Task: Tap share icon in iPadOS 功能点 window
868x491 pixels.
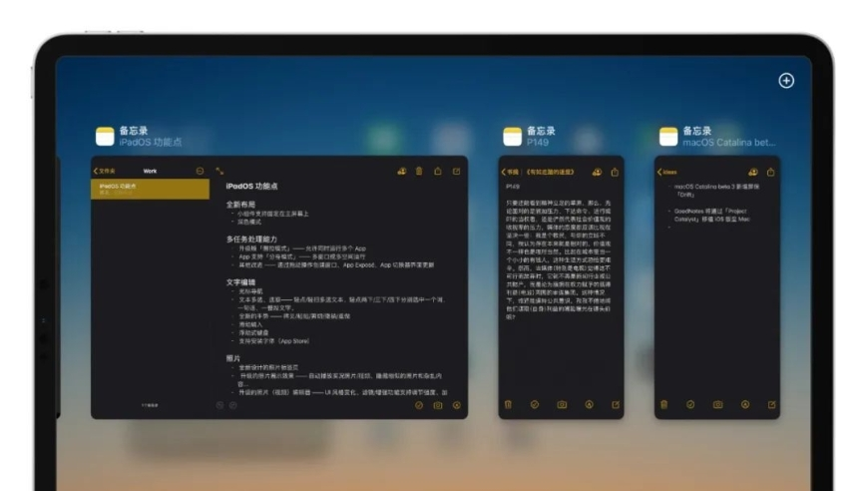Action: (x=438, y=171)
